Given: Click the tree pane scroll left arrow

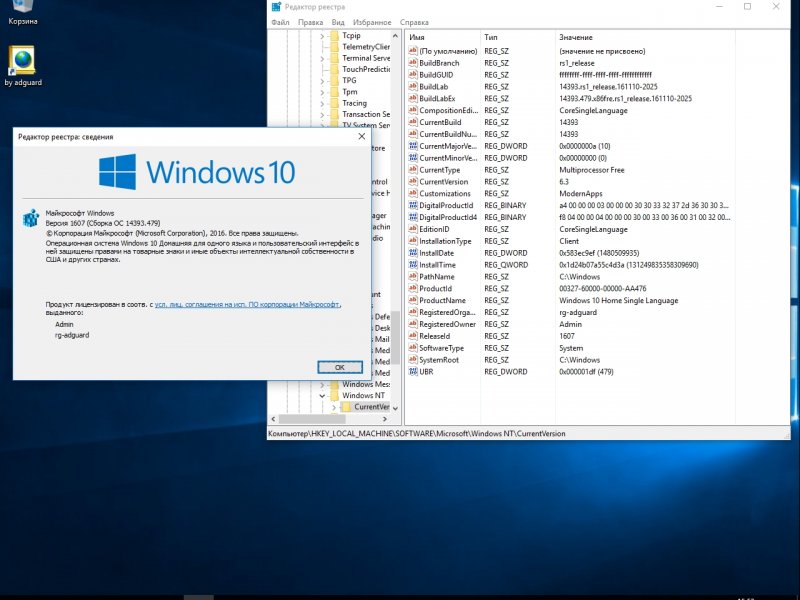Looking at the screenshot, I should (x=273, y=419).
